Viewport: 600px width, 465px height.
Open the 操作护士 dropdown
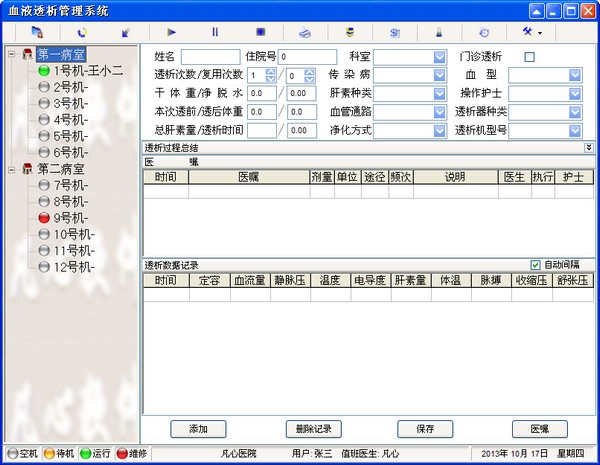(x=575, y=93)
